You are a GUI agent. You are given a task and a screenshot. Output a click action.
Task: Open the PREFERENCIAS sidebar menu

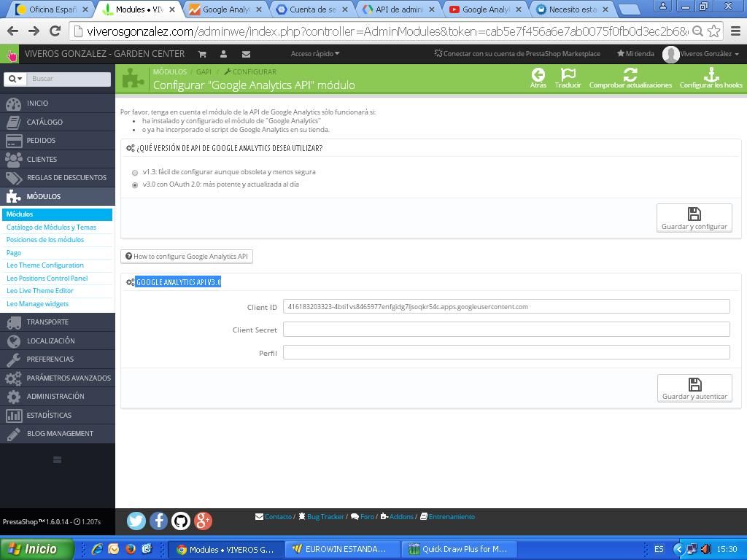57,359
